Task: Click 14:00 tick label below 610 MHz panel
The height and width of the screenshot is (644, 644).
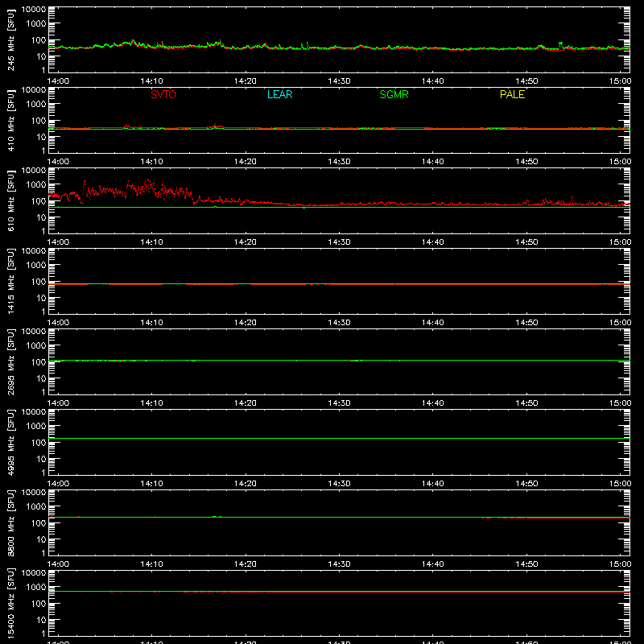Action: click(58, 242)
